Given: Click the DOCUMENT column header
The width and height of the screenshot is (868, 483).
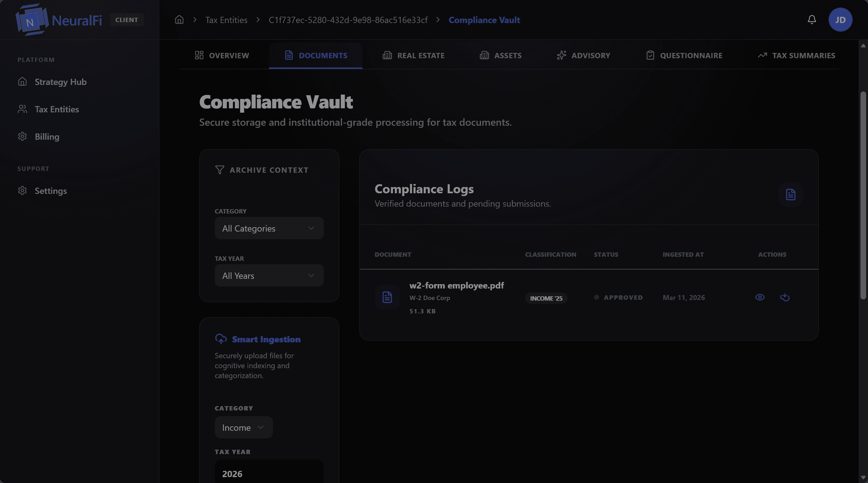Looking at the screenshot, I should (393, 254).
